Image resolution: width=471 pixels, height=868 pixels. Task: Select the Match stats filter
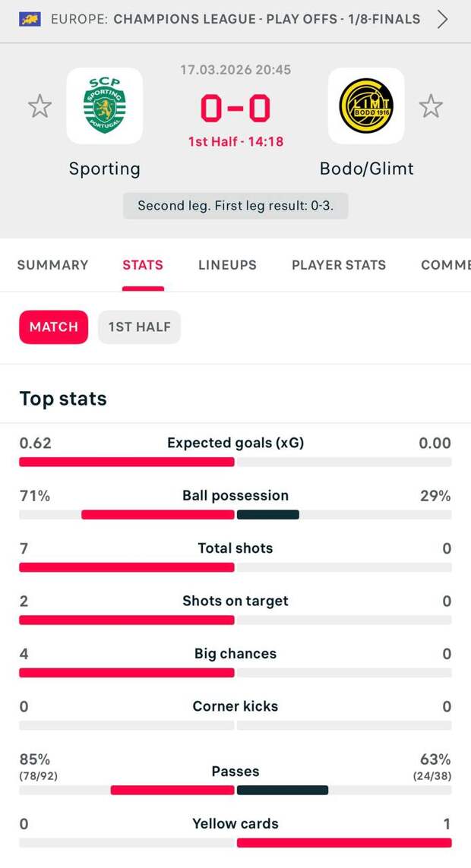[x=53, y=327]
